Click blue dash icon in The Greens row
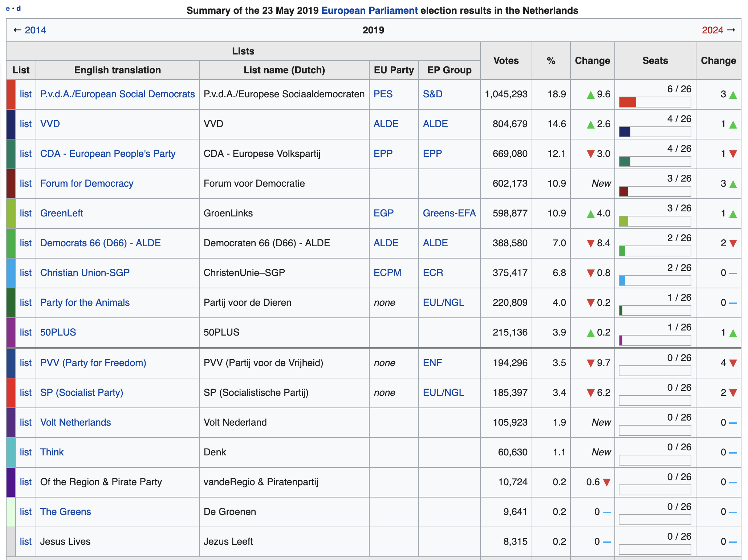The image size is (748, 560). [x=606, y=512]
